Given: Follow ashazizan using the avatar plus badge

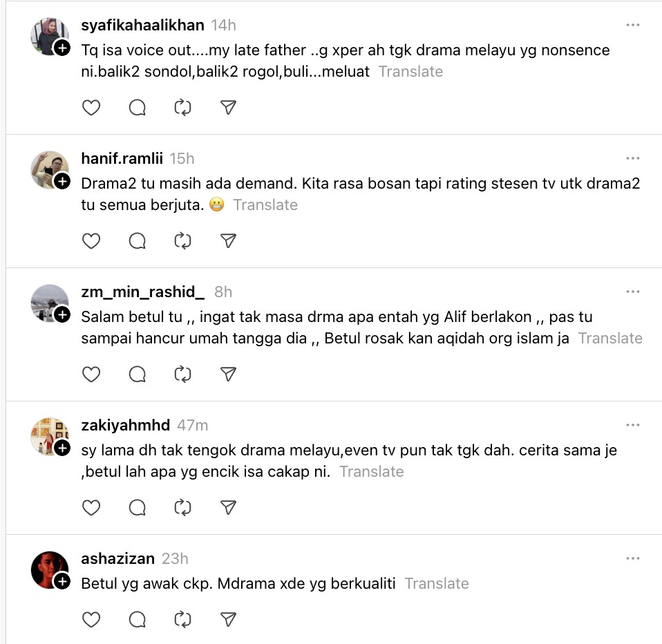Looking at the screenshot, I should 62,582.
